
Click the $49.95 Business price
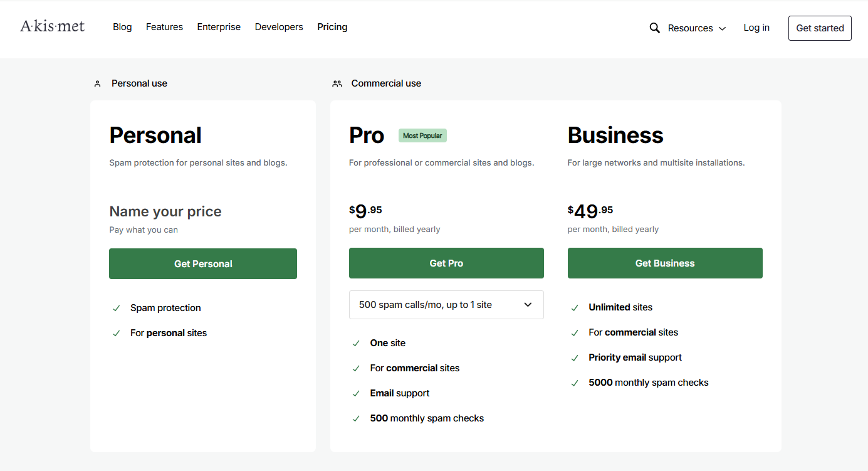point(590,211)
